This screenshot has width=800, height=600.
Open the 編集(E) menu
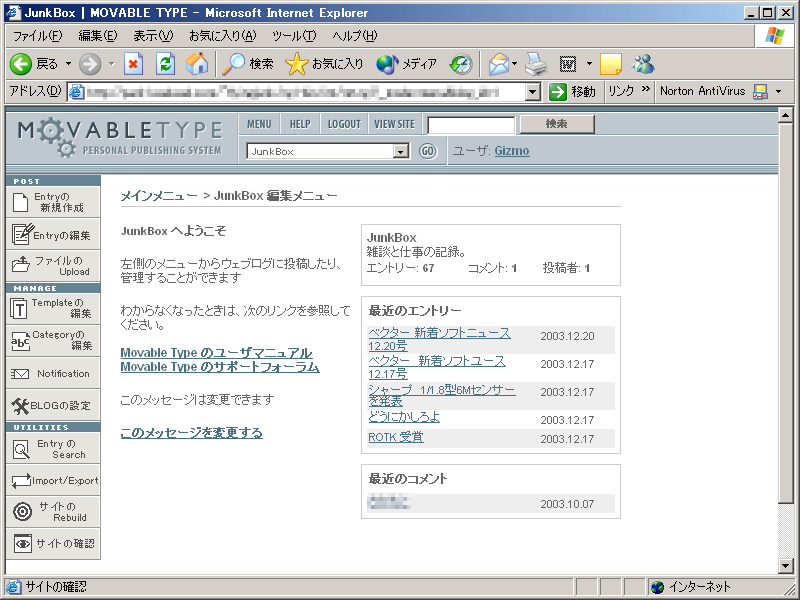click(97, 36)
